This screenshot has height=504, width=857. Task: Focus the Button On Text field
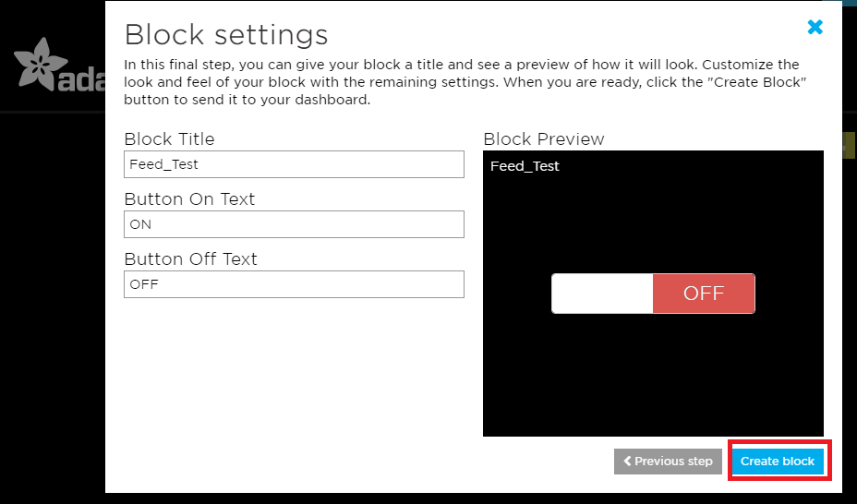pyautogui.click(x=294, y=224)
